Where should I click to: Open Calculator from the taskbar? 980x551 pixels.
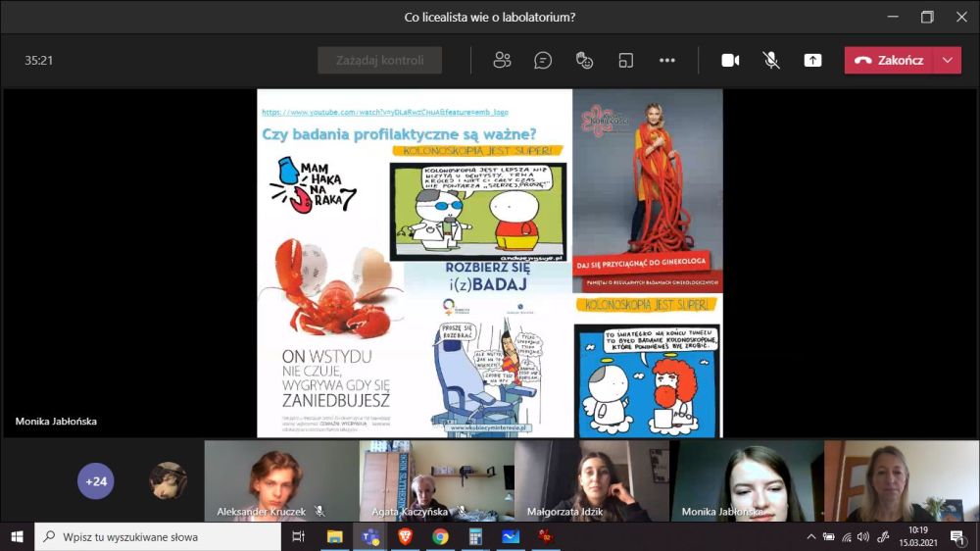[475, 536]
